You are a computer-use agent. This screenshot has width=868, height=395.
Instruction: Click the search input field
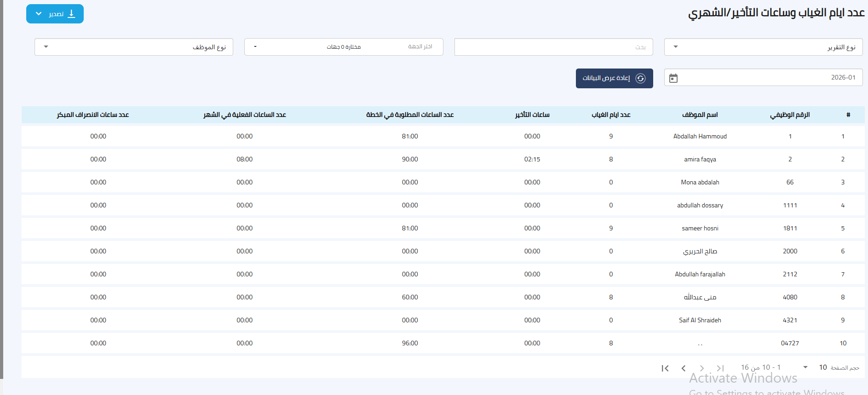tap(553, 47)
